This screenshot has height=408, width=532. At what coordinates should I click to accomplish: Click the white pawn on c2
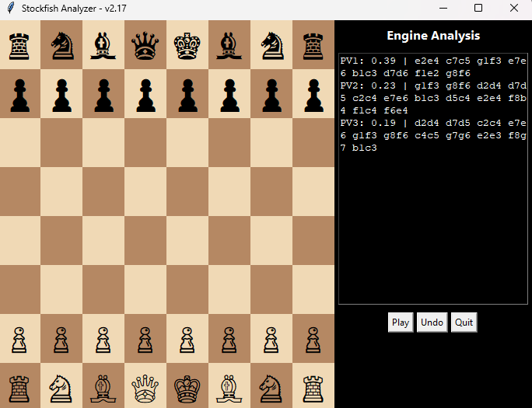pyautogui.click(x=103, y=340)
